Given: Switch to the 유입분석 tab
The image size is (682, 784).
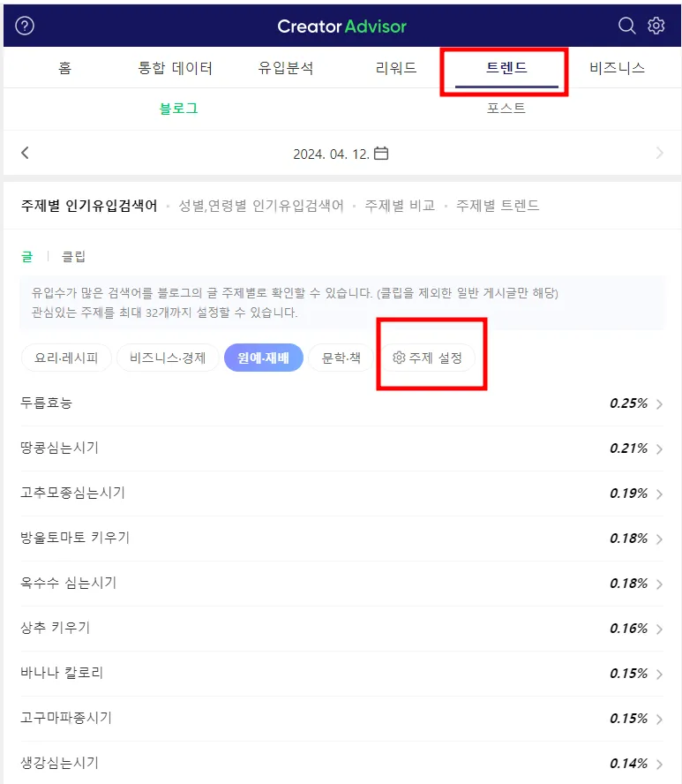Looking at the screenshot, I should click(x=286, y=68).
